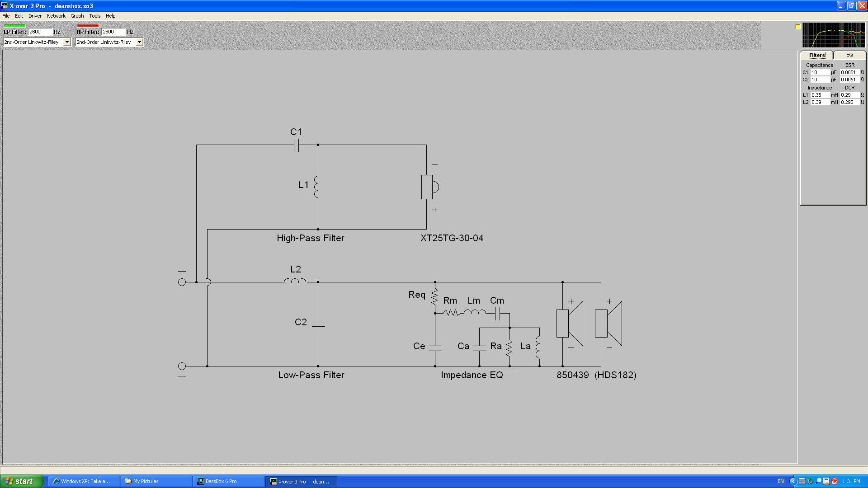Screen dimensions: 868x488
Task: Edit the L1 inductance value field
Action: point(821,95)
